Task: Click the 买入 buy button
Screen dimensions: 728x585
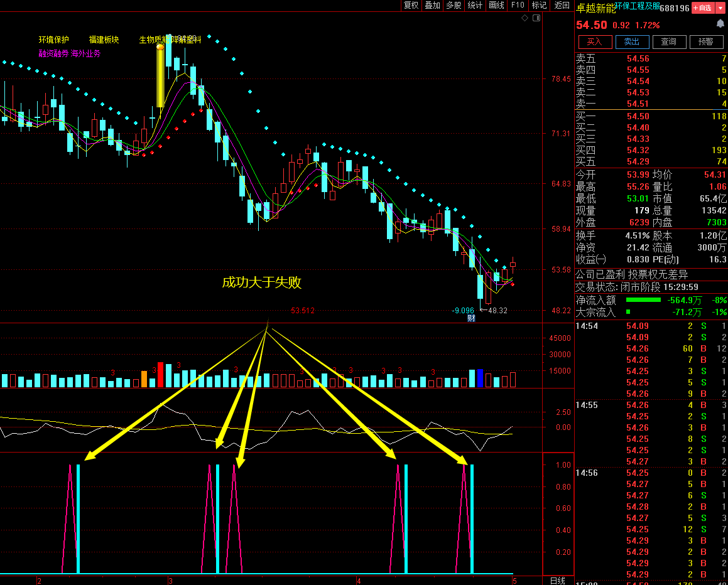Action: pos(595,42)
